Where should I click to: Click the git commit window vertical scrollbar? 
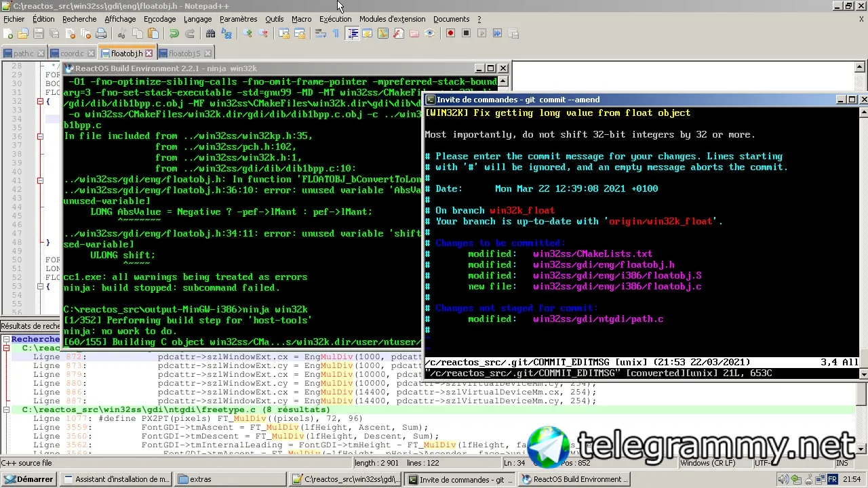(863, 237)
